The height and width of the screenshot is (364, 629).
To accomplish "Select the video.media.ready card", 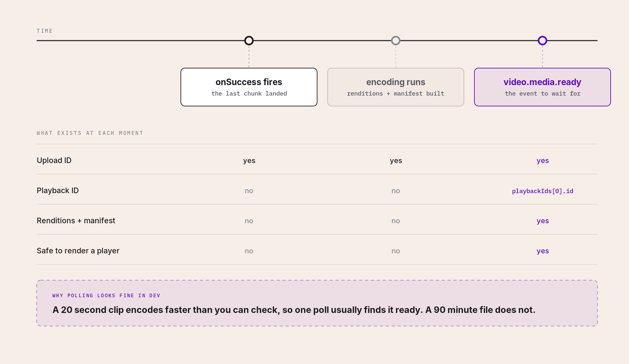I will tap(543, 87).
